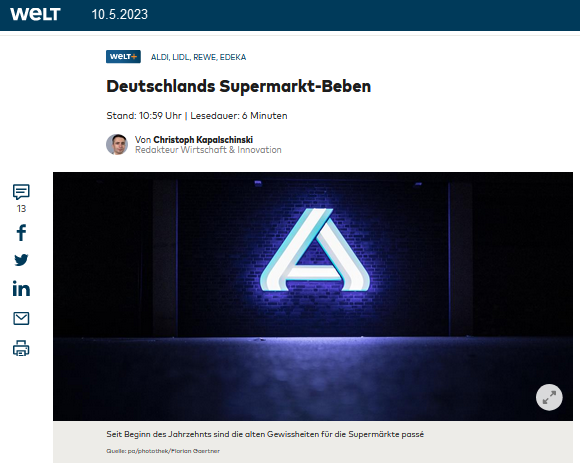Click the WELT logo in header

[x=35, y=14]
